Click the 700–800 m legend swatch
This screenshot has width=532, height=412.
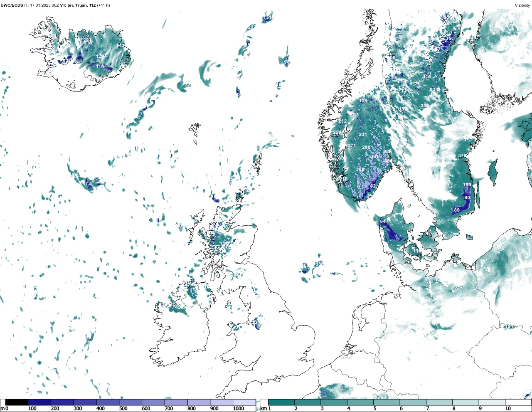click(x=176, y=402)
